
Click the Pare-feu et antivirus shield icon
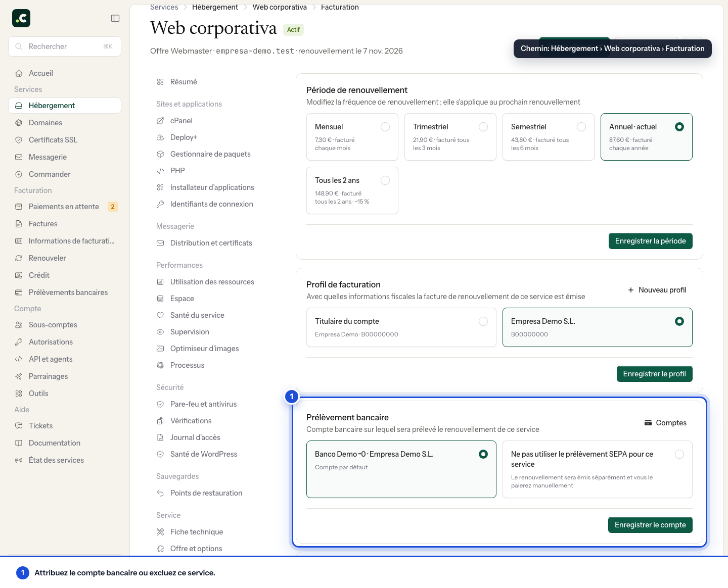click(x=160, y=404)
